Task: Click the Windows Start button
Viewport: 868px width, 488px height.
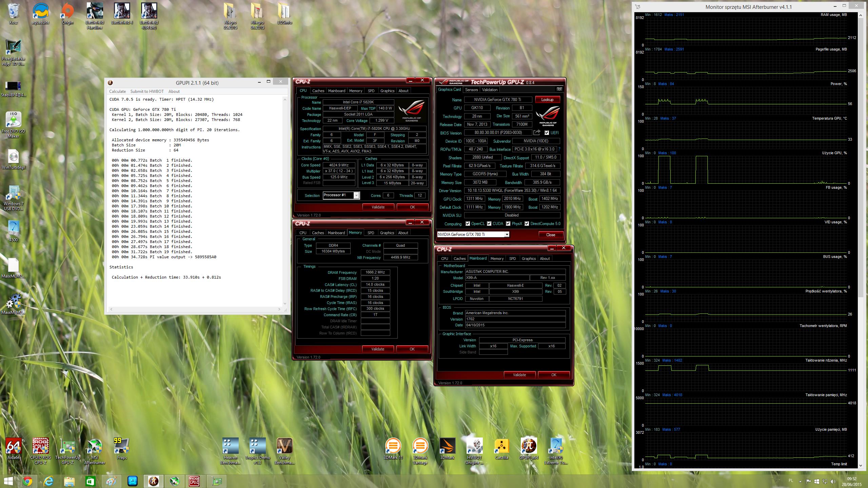Action: [8, 481]
